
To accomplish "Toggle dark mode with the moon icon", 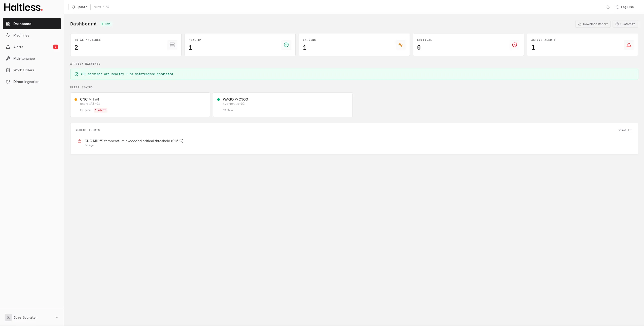I will coord(608,7).
